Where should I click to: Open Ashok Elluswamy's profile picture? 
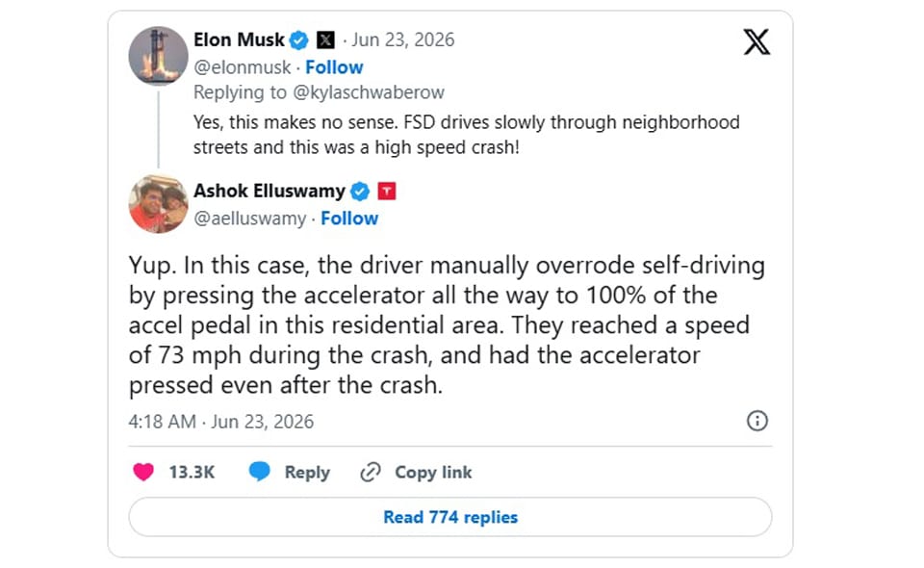coord(158,204)
